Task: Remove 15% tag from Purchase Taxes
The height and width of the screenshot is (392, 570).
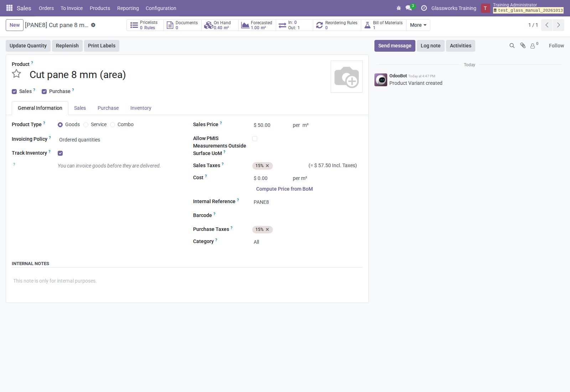Action: 267,229
